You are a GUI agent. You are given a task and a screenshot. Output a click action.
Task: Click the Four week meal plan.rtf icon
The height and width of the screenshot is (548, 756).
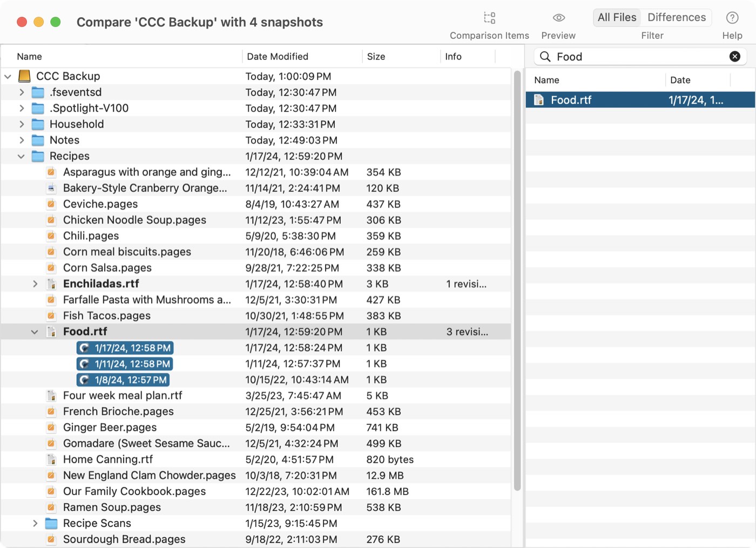[x=51, y=396]
